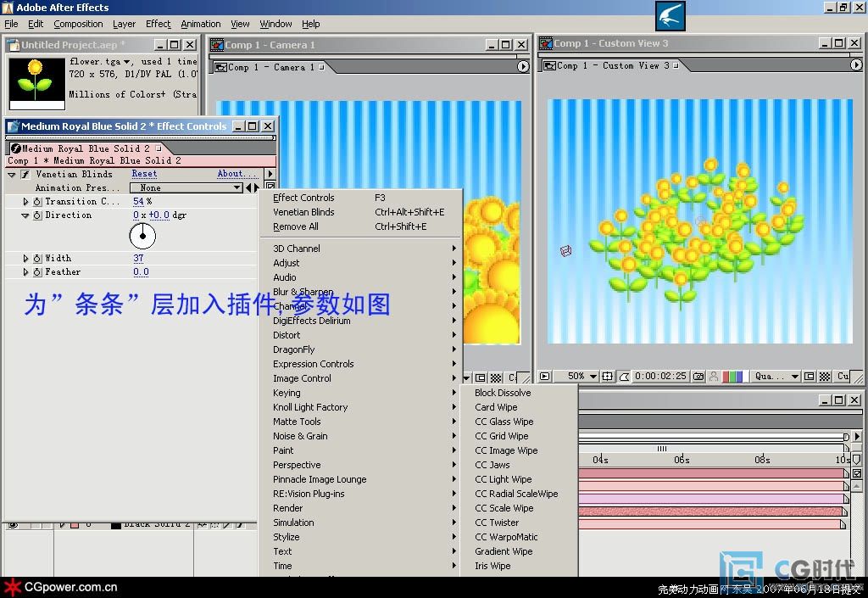Viewport: 868px width, 598px height.
Task: Click the current time field 0:00:02:25
Action: click(x=660, y=376)
